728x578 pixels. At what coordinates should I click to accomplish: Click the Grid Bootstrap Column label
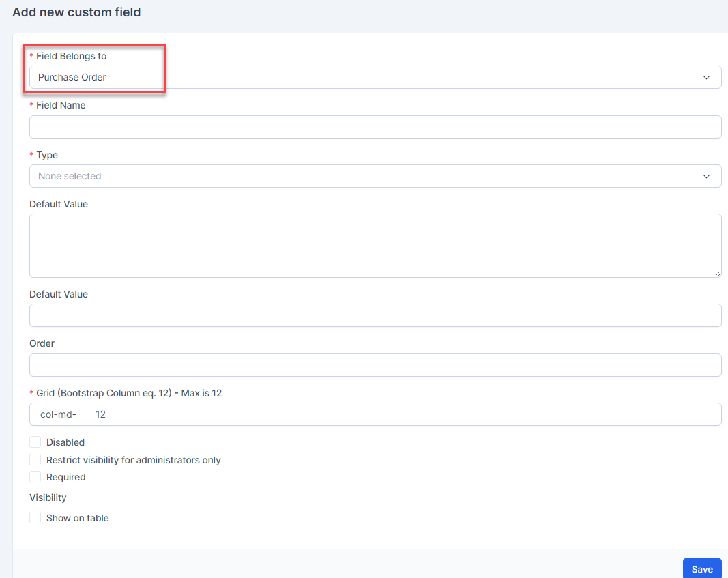click(x=129, y=393)
